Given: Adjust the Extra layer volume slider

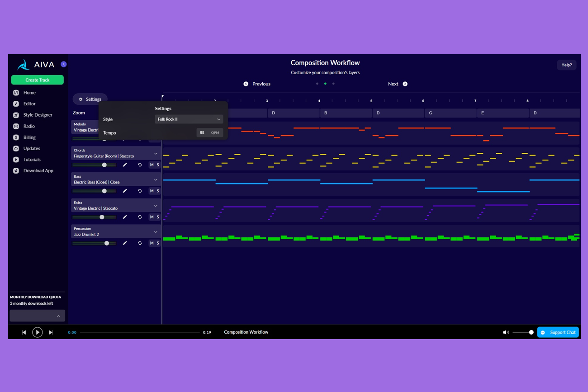Looking at the screenshot, I should point(102,217).
